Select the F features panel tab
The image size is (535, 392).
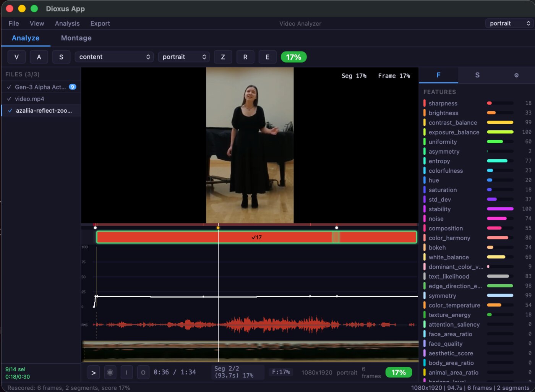438,75
